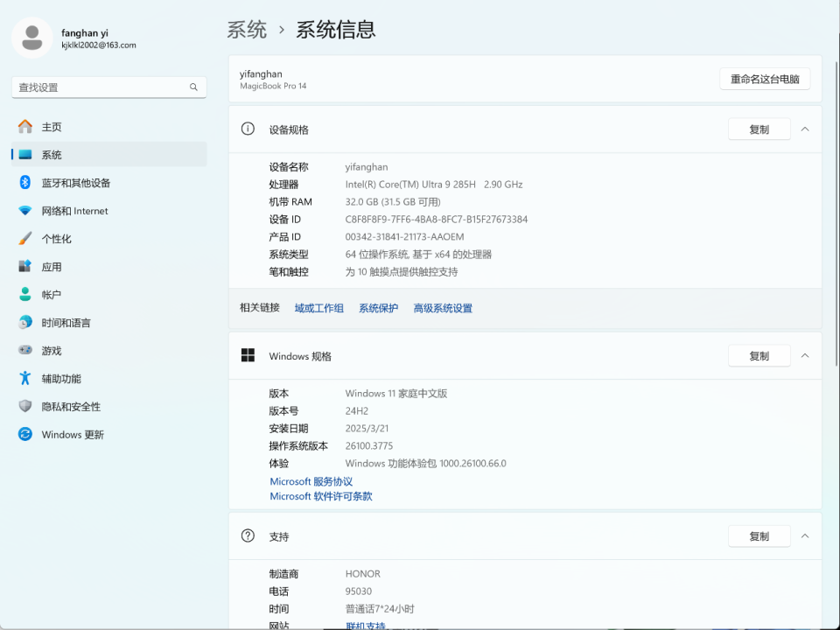
Task: Click the Bluetooth icon in sidebar
Action: click(25, 182)
